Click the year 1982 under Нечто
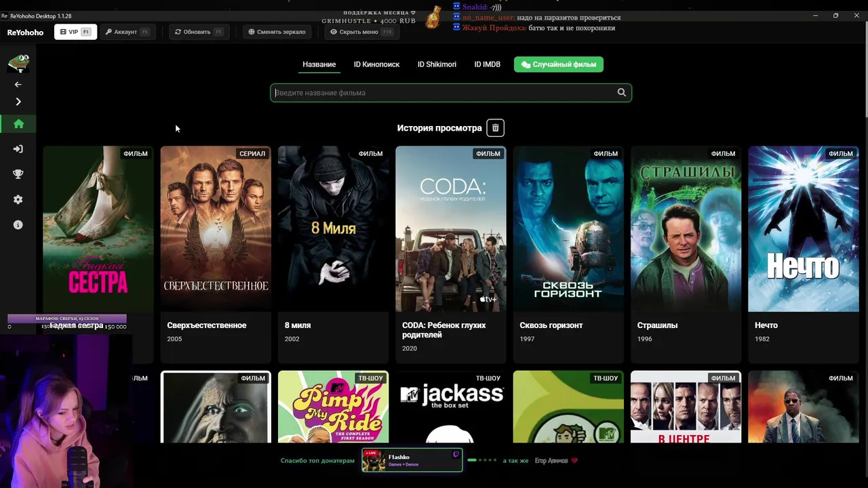 click(762, 339)
